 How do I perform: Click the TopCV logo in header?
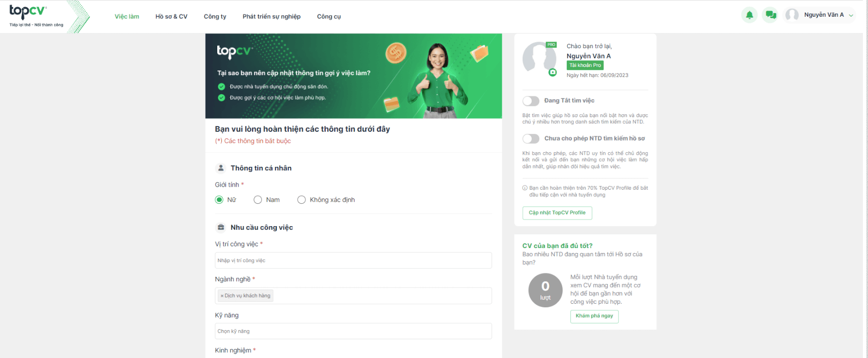[x=28, y=12]
